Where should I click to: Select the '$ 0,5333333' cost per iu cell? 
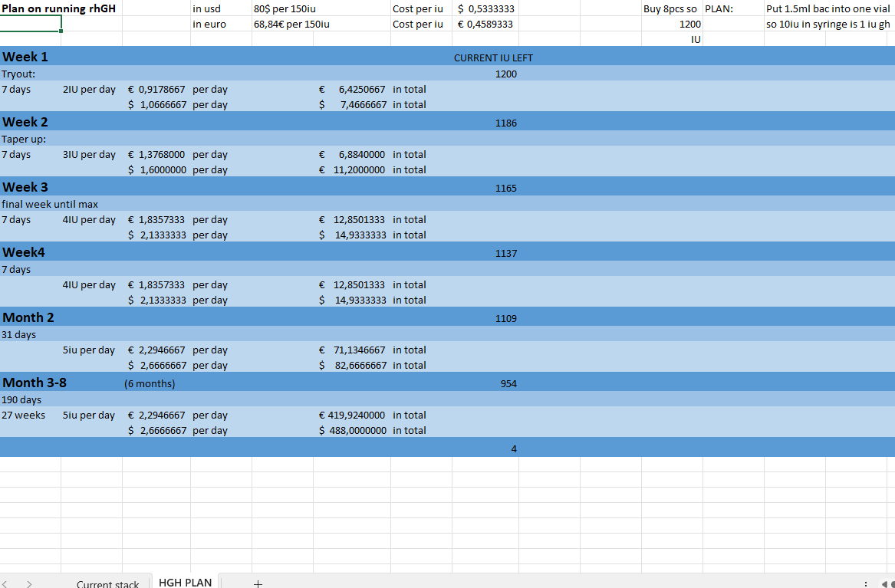coord(485,8)
